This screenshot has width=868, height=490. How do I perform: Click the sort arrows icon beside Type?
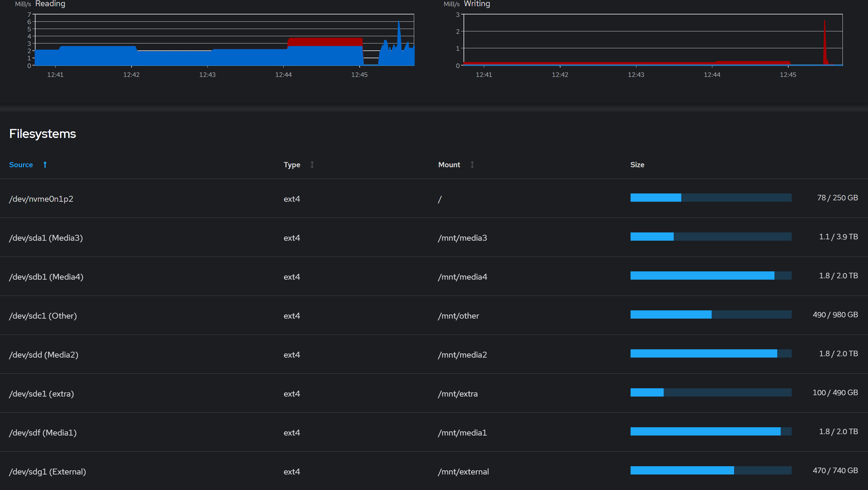(x=312, y=165)
